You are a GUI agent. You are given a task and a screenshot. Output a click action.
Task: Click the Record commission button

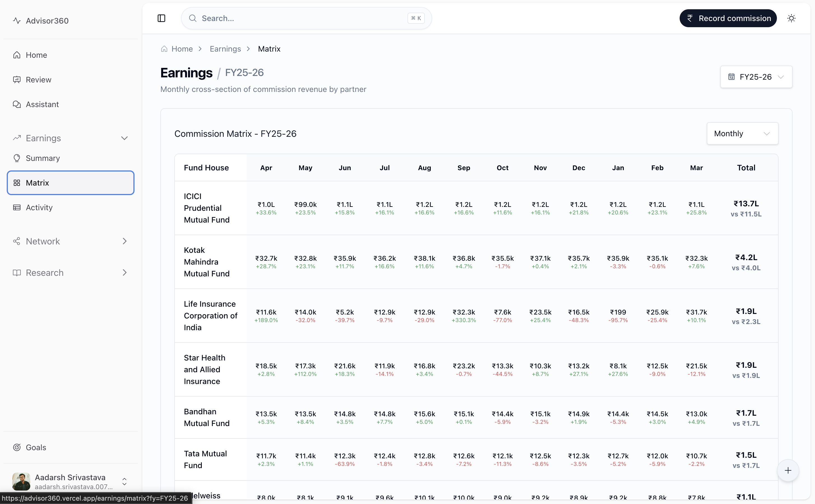coord(728,18)
